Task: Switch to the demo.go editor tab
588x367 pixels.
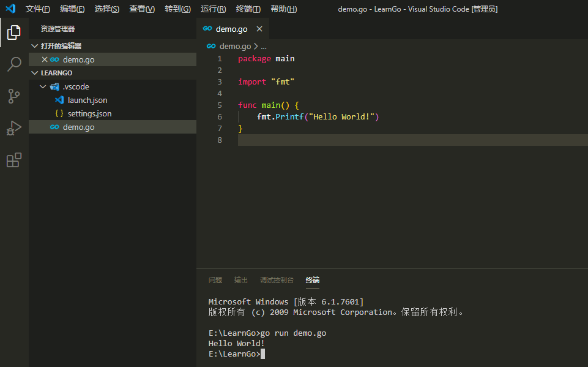Action: 232,29
